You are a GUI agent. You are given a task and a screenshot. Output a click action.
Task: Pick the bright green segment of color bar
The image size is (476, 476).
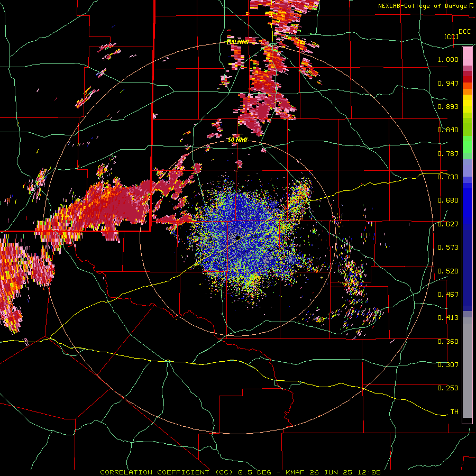click(467, 144)
